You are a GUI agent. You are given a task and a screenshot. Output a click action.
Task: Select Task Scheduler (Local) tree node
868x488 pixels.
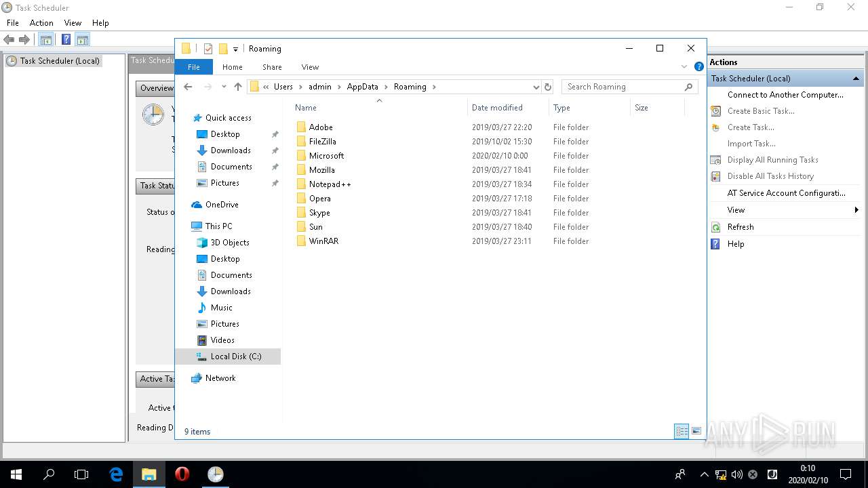coord(60,61)
